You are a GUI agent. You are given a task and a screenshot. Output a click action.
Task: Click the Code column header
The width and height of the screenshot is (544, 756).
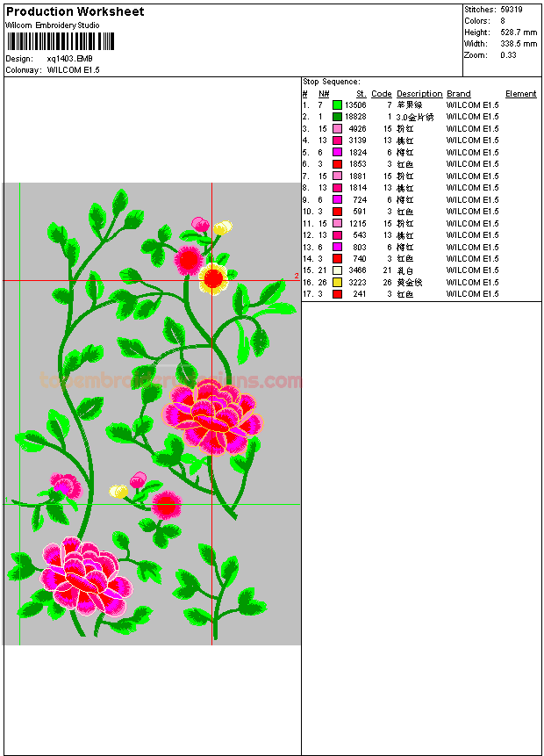pyautogui.click(x=381, y=94)
